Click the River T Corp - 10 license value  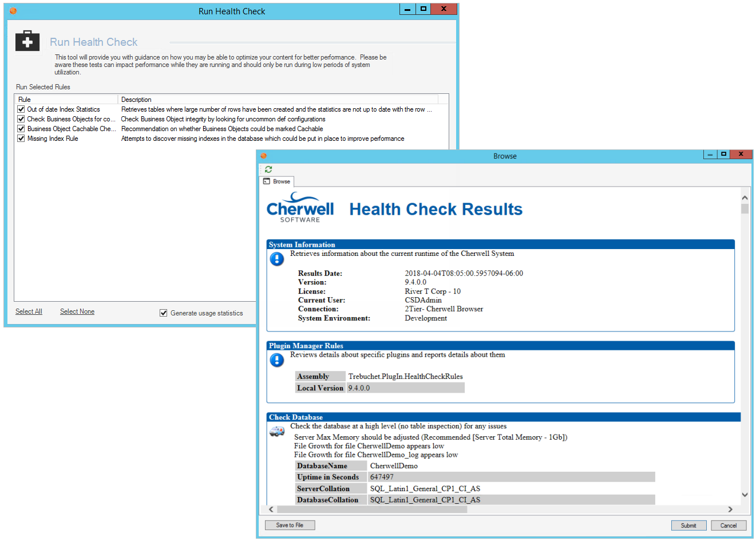click(433, 291)
